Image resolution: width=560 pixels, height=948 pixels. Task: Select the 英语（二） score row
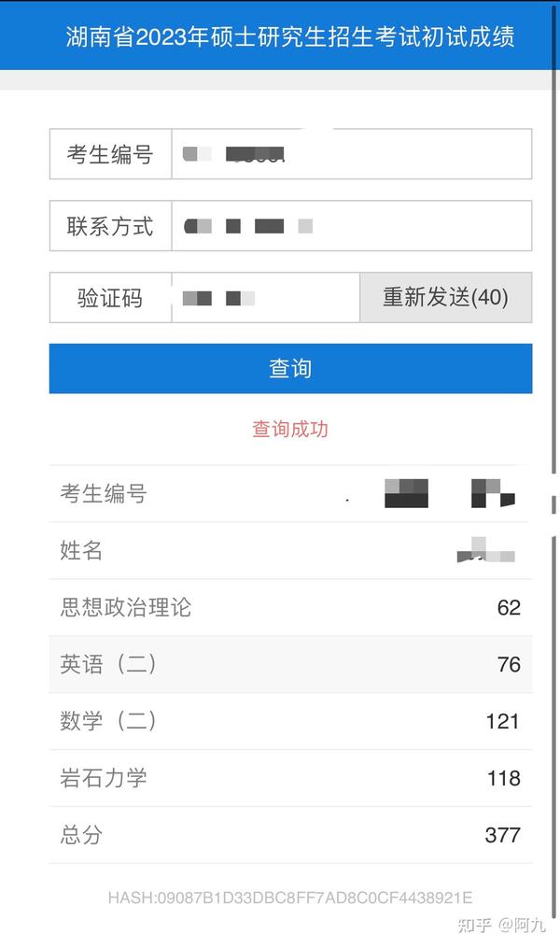[x=290, y=664]
